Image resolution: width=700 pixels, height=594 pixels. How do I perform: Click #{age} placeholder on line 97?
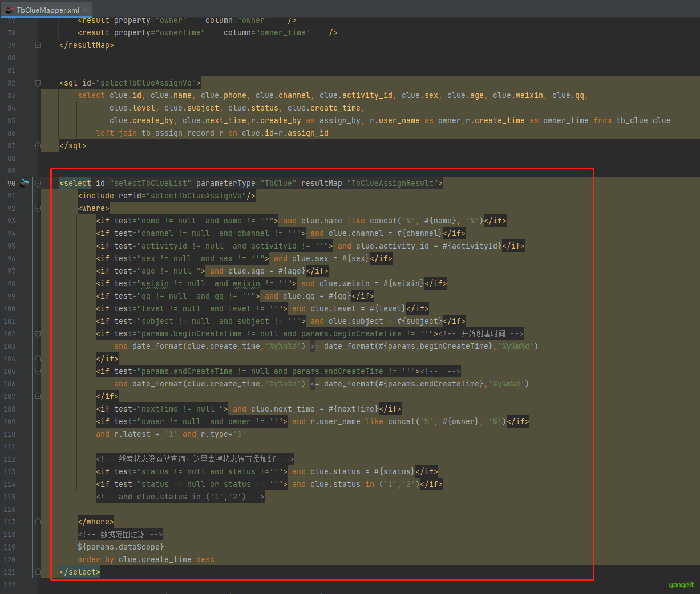[292, 271]
